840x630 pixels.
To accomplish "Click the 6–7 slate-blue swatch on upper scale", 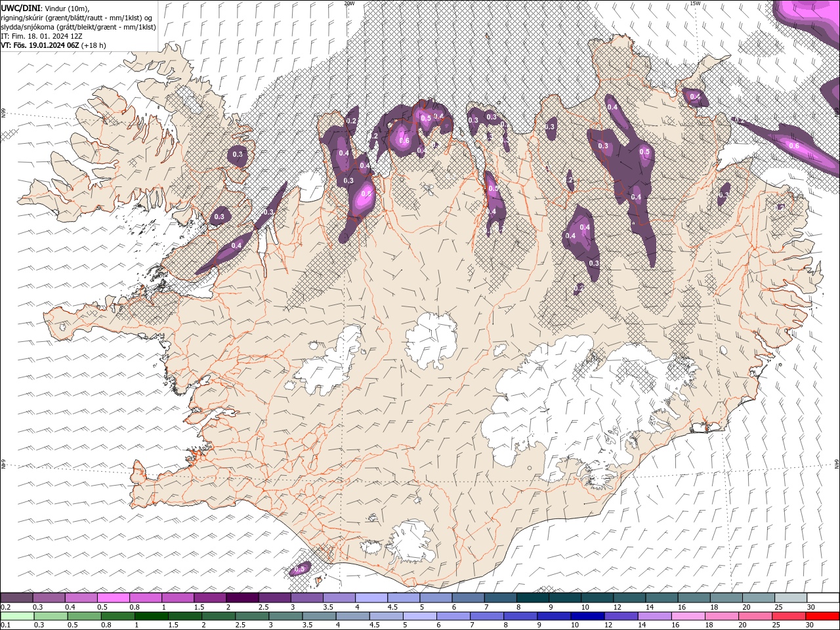I will tap(468, 598).
